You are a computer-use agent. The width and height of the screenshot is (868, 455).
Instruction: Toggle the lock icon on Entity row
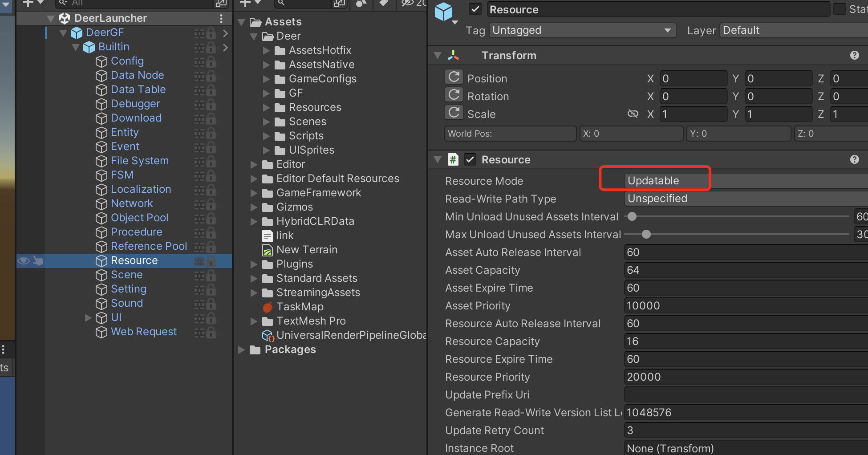[211, 132]
